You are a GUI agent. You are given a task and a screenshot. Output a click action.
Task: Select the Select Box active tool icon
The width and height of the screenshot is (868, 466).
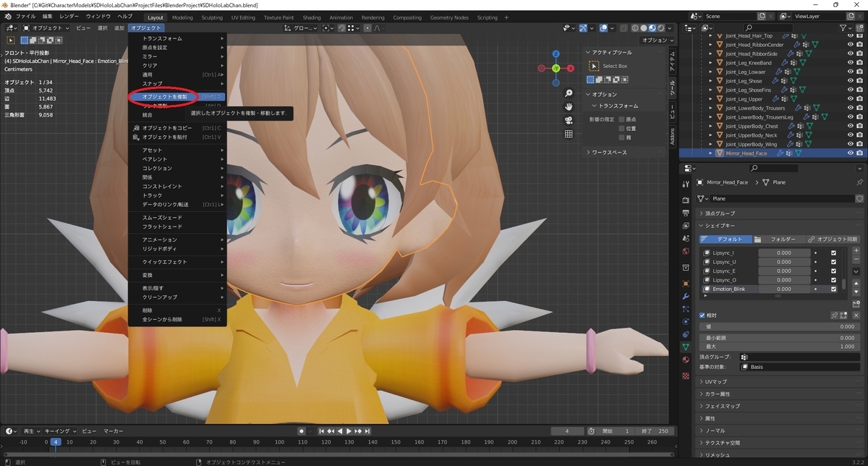click(594, 66)
